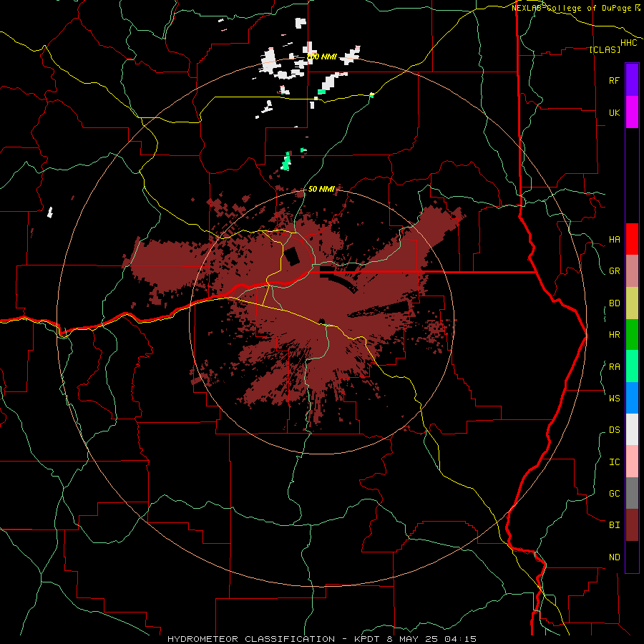The height and width of the screenshot is (644, 644).
Task: Click the RF purple legend swatch
Action: coord(632,80)
